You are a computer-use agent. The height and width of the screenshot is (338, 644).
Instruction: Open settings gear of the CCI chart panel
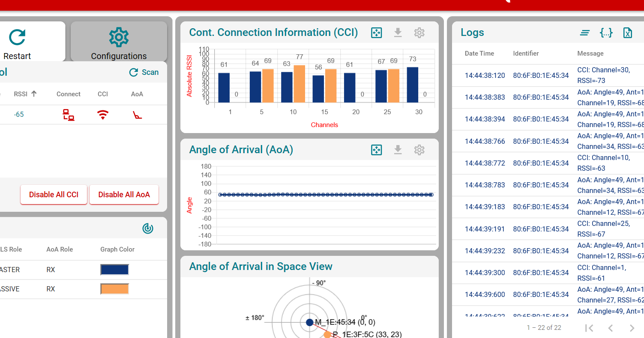pyautogui.click(x=419, y=33)
